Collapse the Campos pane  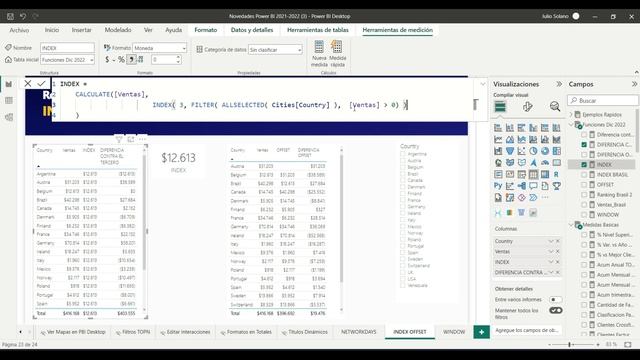[634, 84]
